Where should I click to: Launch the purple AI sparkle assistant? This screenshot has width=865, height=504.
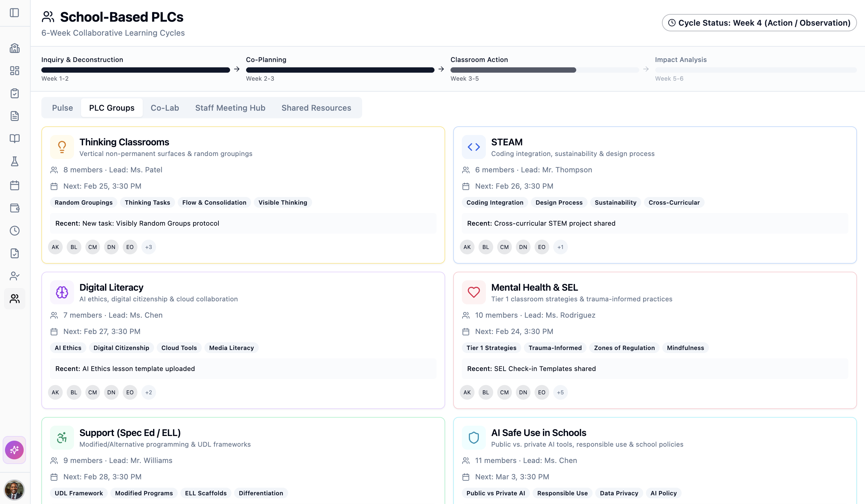coord(14,449)
